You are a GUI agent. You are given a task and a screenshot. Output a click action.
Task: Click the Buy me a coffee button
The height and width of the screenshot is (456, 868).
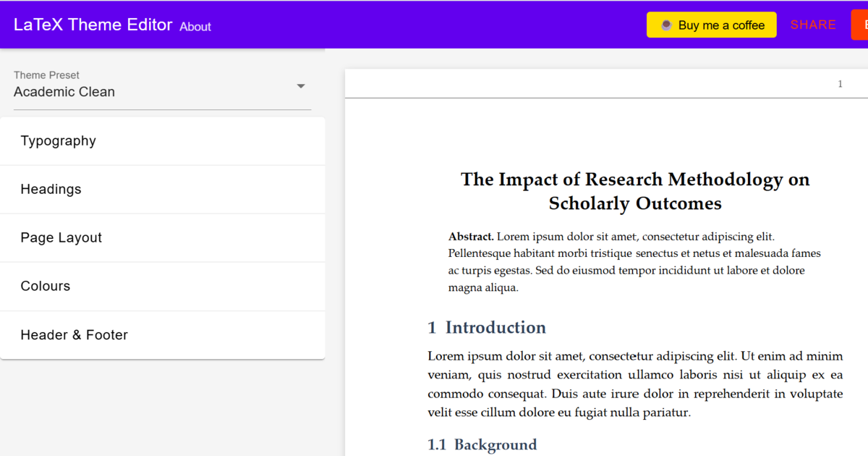(x=712, y=25)
